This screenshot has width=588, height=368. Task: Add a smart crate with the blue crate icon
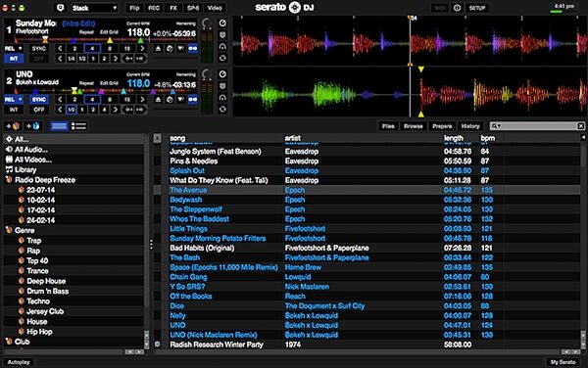click(x=32, y=126)
